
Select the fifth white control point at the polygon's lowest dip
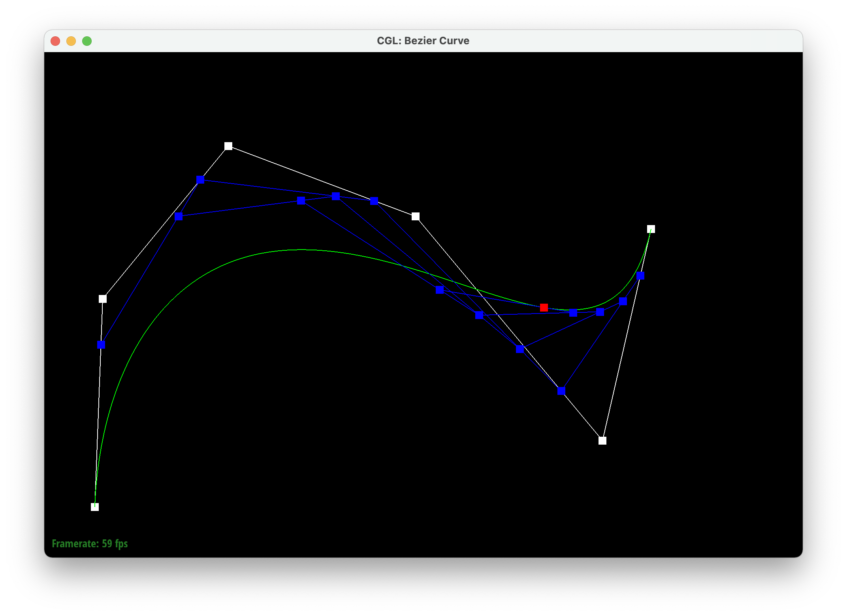602,441
